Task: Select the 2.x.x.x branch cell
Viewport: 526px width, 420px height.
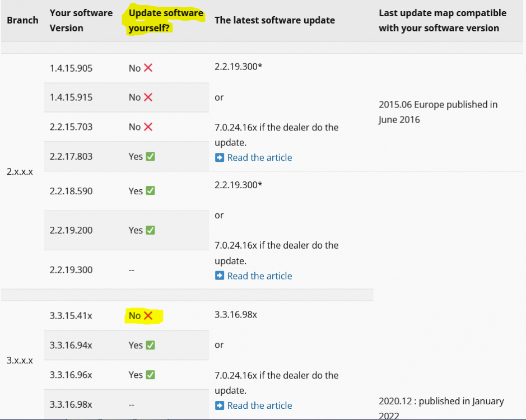Action: pyautogui.click(x=20, y=171)
